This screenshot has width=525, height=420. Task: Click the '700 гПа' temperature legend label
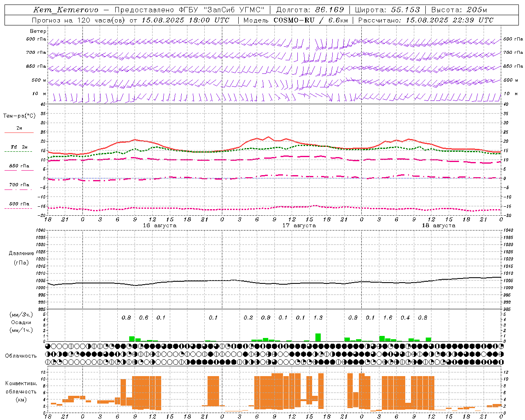pos(19,185)
